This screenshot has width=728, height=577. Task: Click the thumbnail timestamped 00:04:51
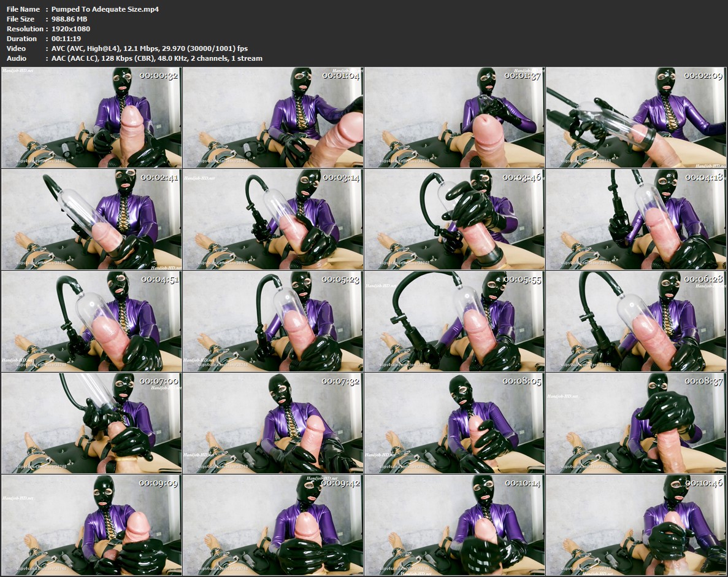(x=91, y=321)
